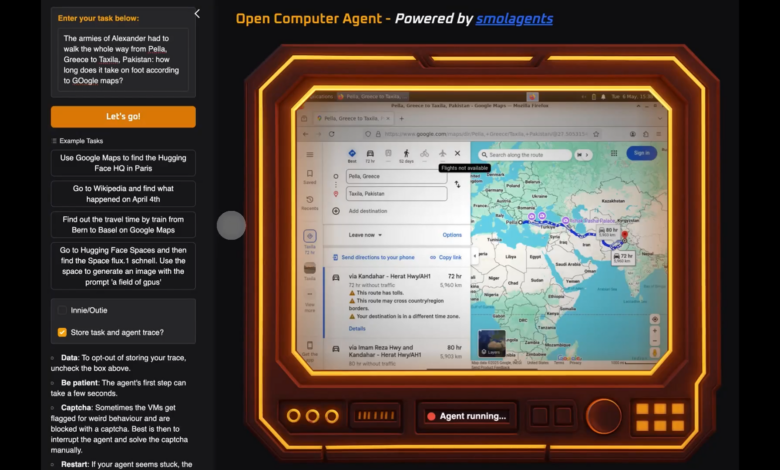Toggle the Innie/Outie checkbox
The height and width of the screenshot is (470, 780).
coord(62,310)
